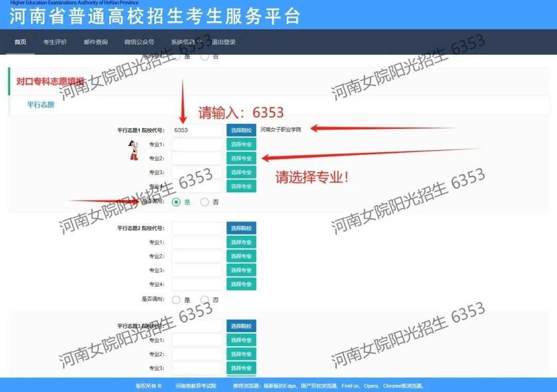Choose 否 for 平行志愿2 是否调剂
The height and width of the screenshot is (392, 557).
[205, 300]
